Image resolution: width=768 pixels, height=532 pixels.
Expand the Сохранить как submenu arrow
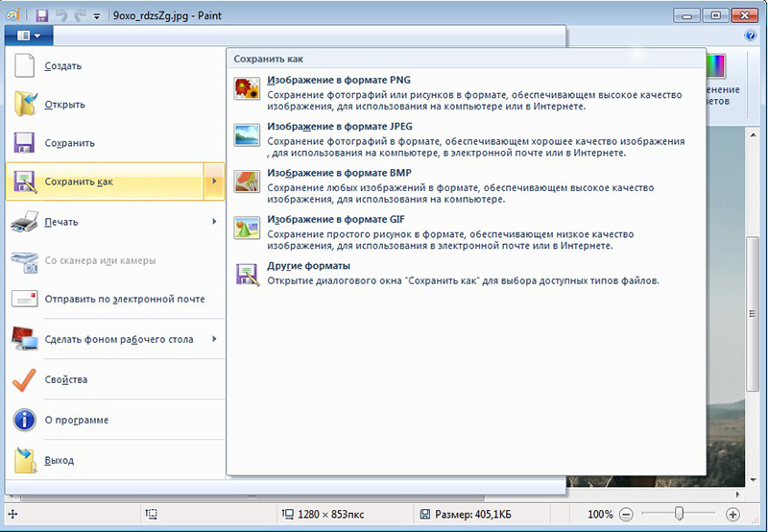click(214, 181)
